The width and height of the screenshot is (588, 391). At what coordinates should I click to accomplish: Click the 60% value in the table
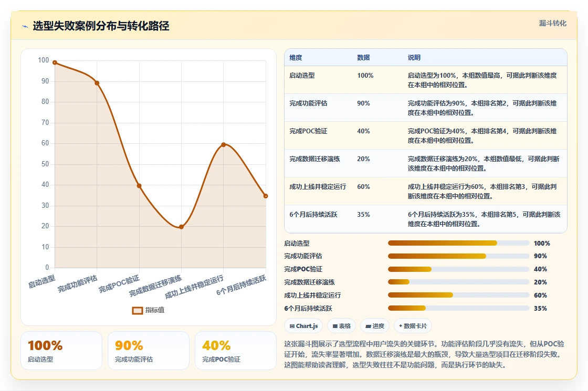(x=363, y=186)
